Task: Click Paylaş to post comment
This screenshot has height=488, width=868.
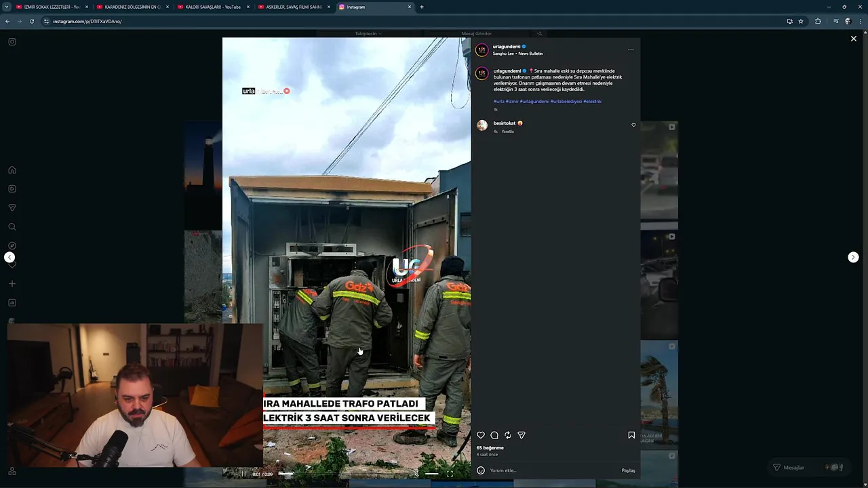Action: 628,470
